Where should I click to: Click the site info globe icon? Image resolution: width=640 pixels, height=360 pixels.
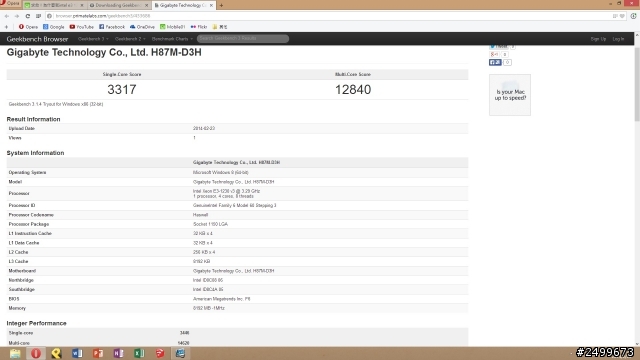(49, 16)
